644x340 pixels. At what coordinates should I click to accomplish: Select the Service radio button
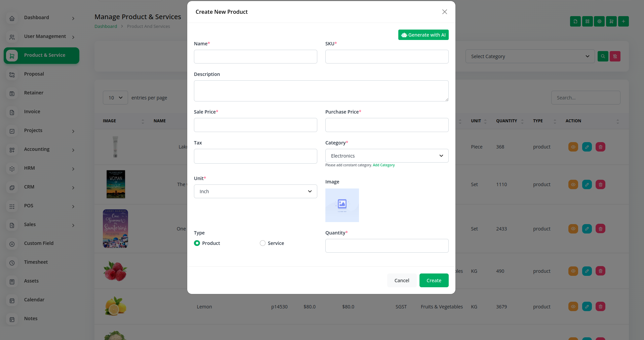click(263, 243)
